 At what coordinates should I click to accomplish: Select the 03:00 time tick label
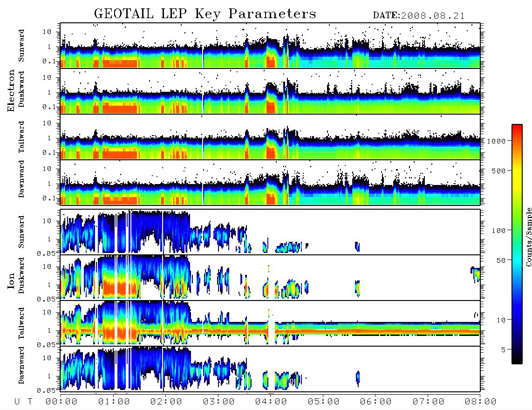click(219, 402)
